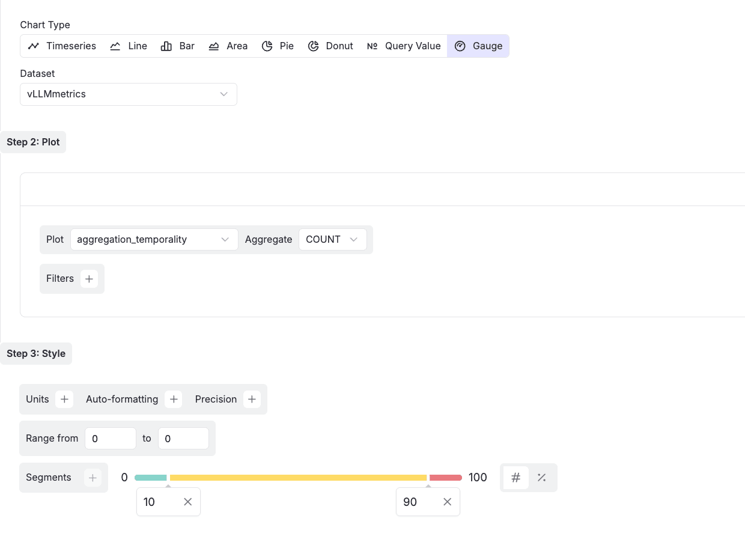Pick the Area chart option
Screen dimensions: 745x560
click(228, 46)
